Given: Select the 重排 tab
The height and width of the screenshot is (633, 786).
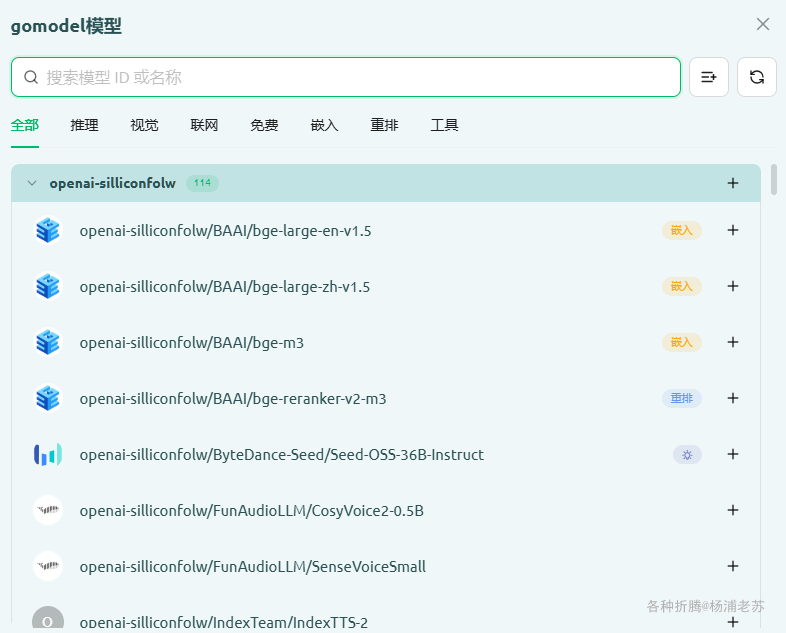Looking at the screenshot, I should [x=384, y=125].
